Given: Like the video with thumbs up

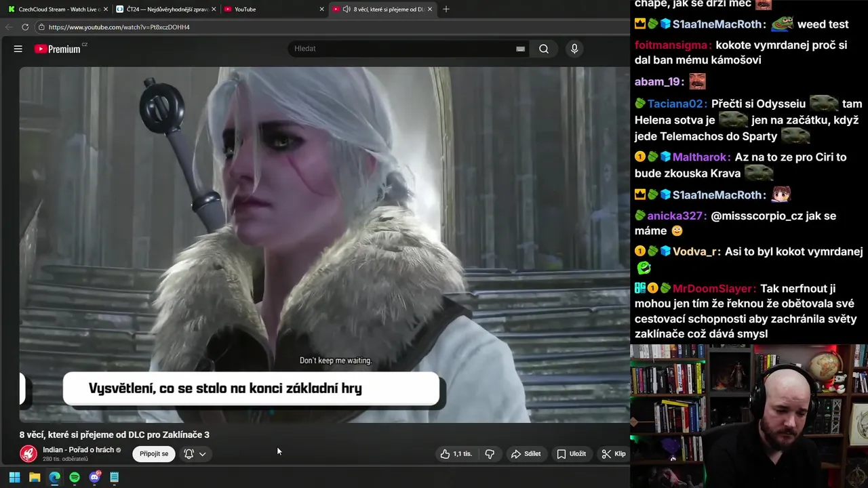Looking at the screenshot, I should [456, 454].
